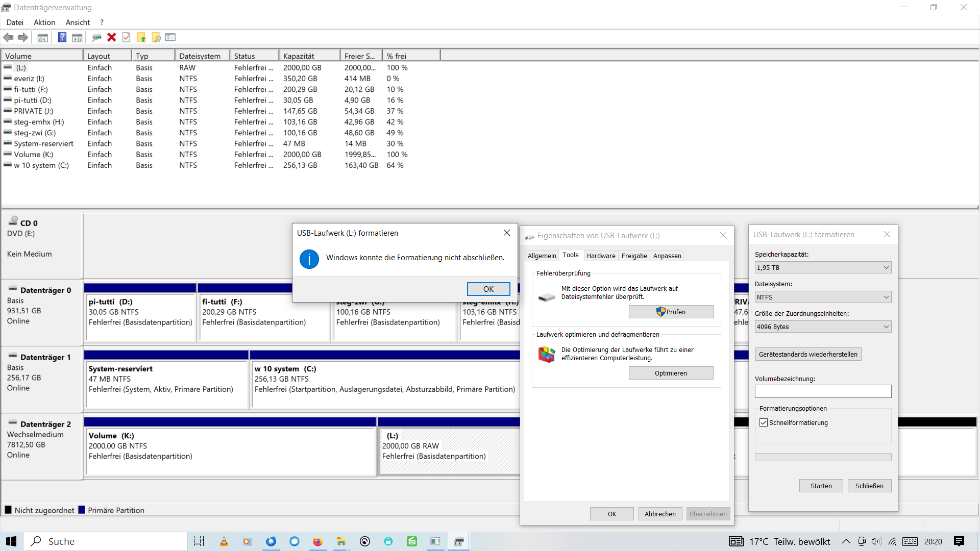This screenshot has height=551, width=980.
Task: Select the Tools tab
Action: tap(570, 255)
